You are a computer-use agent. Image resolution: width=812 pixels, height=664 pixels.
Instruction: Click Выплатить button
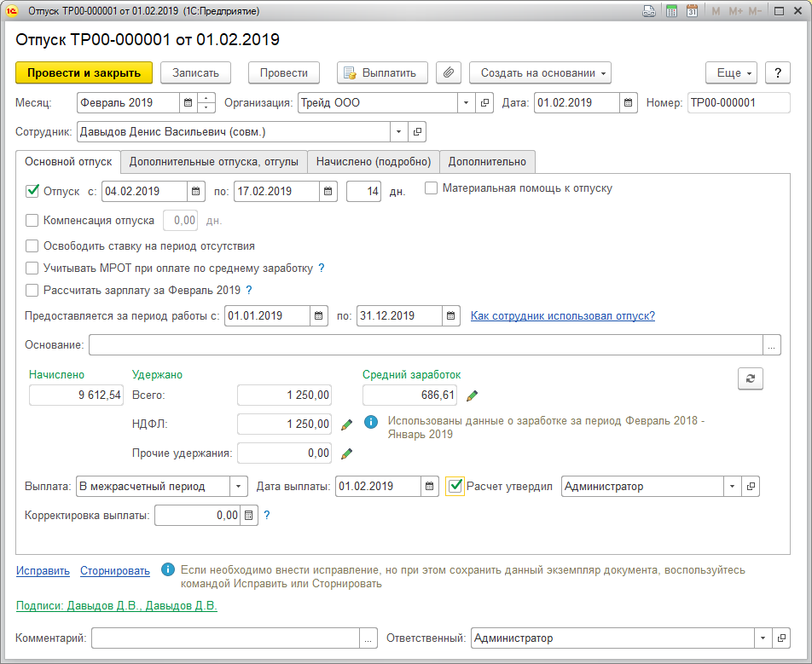coord(382,73)
